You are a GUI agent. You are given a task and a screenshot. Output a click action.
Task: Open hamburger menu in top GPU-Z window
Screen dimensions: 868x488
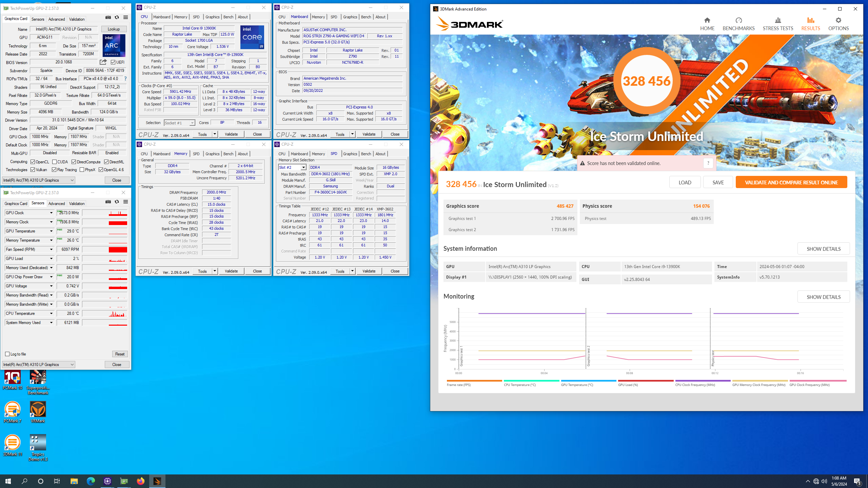126,17
